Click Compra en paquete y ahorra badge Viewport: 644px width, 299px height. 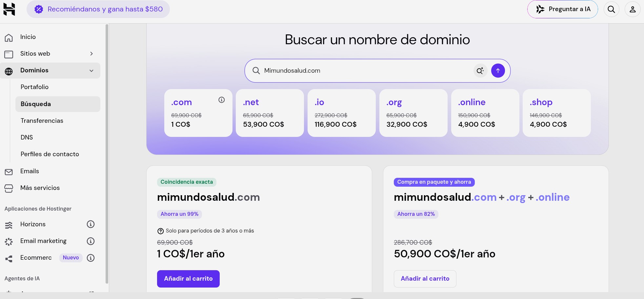pos(434,182)
